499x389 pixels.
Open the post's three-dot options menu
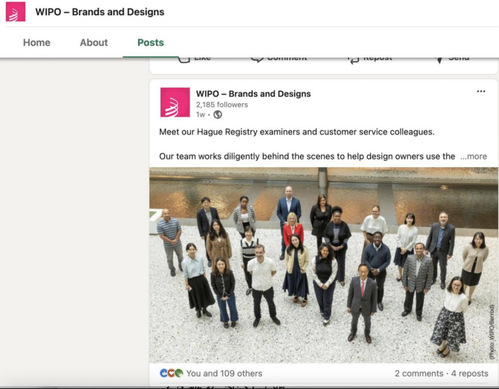point(481,91)
